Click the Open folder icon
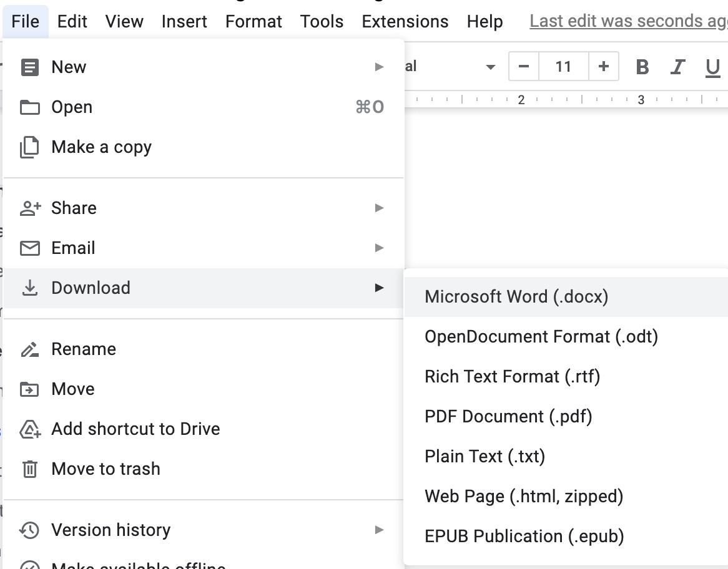Image resolution: width=728 pixels, height=569 pixels. pyautogui.click(x=29, y=106)
